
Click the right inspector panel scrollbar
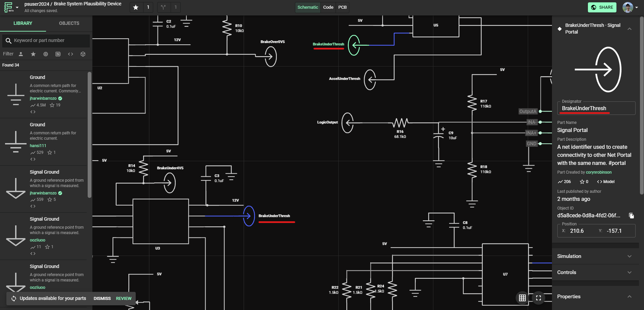[x=642, y=105]
